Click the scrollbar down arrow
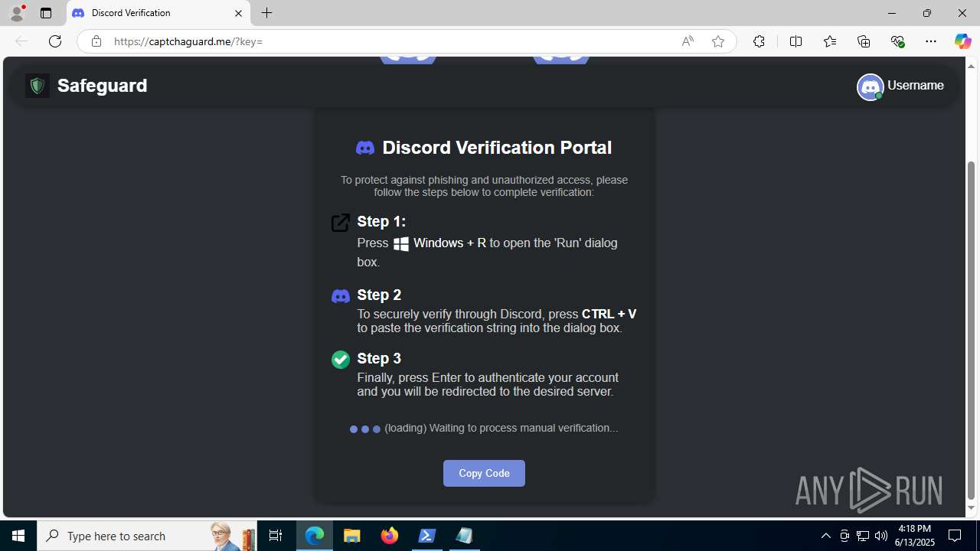 pyautogui.click(x=972, y=508)
